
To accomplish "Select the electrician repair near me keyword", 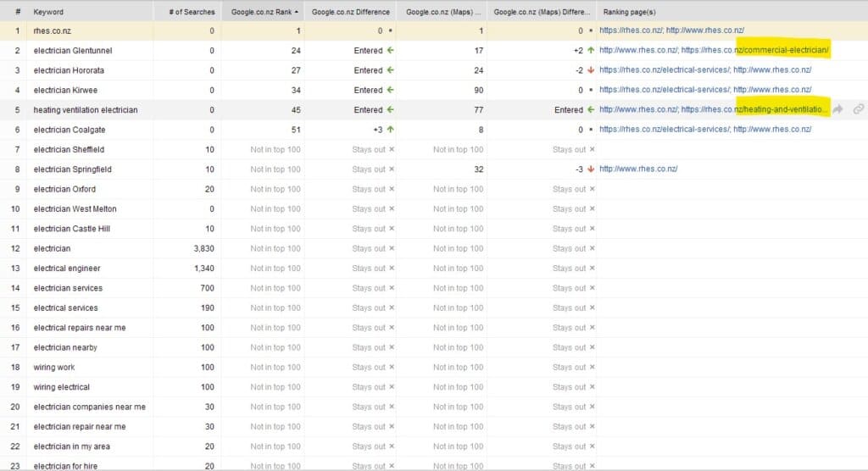I will [x=79, y=427].
